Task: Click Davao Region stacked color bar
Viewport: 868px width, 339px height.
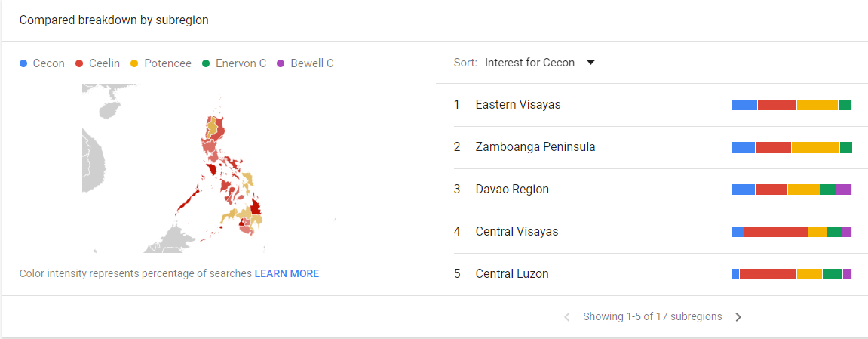Action: coord(791,190)
